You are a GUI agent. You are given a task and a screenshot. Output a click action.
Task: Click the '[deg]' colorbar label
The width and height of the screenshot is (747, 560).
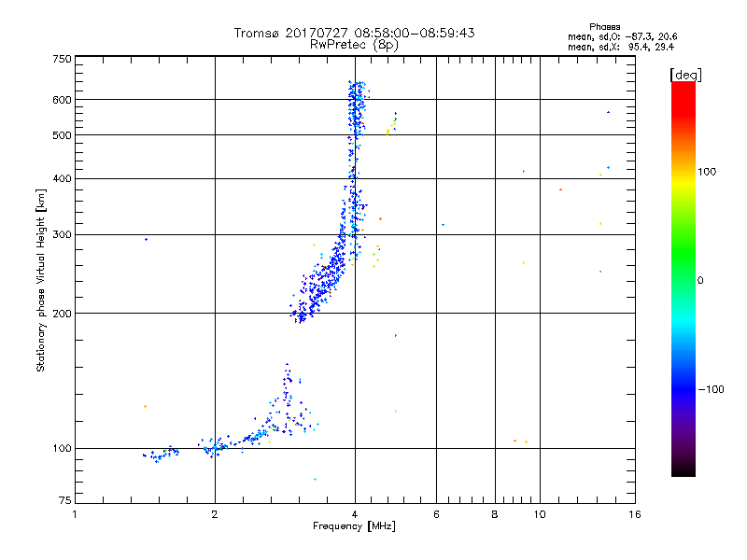[x=685, y=75]
